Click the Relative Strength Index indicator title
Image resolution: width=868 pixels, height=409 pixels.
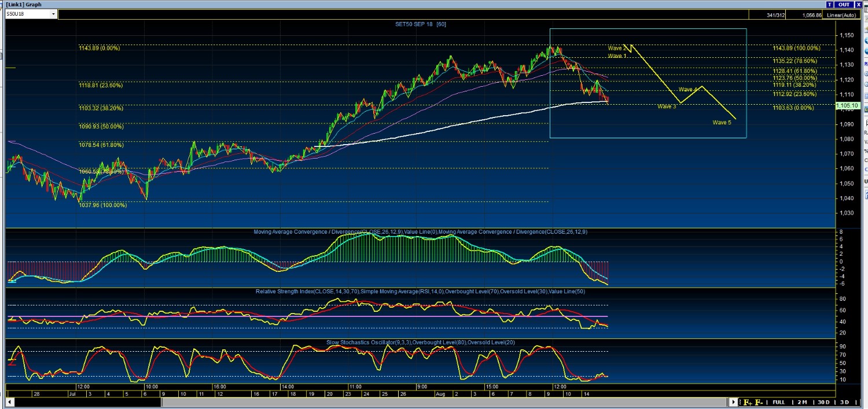click(x=420, y=292)
